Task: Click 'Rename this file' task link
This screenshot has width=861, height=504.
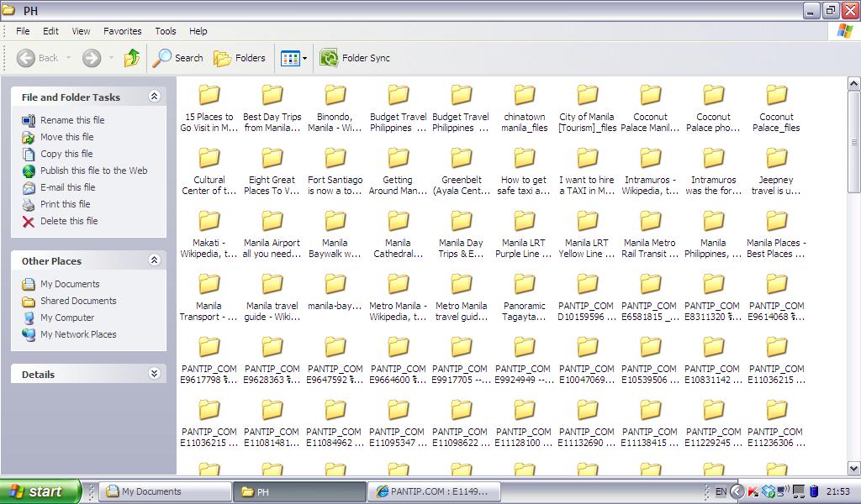Action: [x=72, y=120]
